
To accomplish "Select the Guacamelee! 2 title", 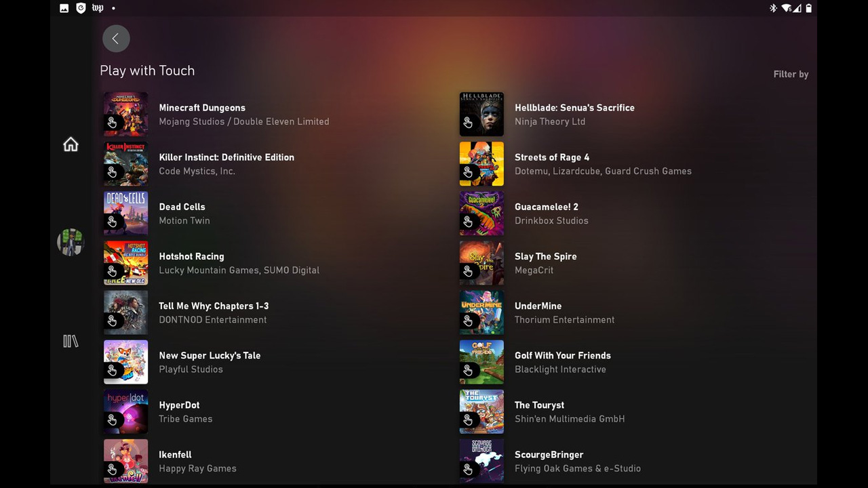I will click(547, 207).
